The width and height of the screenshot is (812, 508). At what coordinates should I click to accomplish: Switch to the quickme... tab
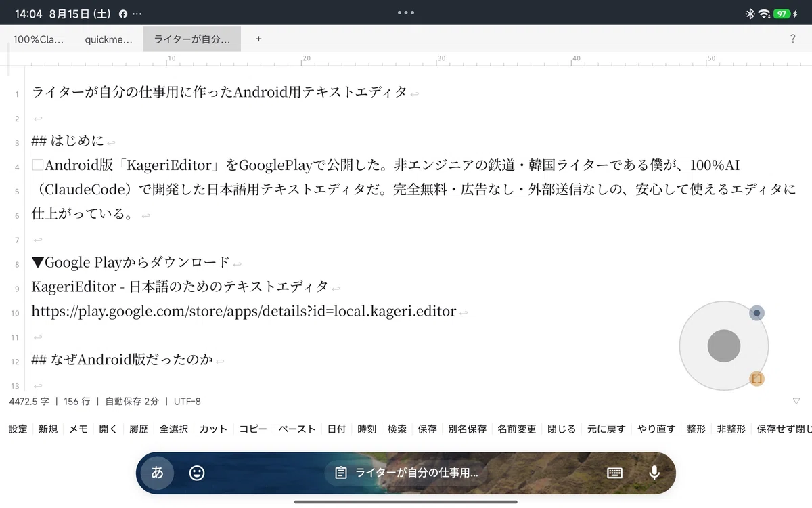pyautogui.click(x=108, y=39)
